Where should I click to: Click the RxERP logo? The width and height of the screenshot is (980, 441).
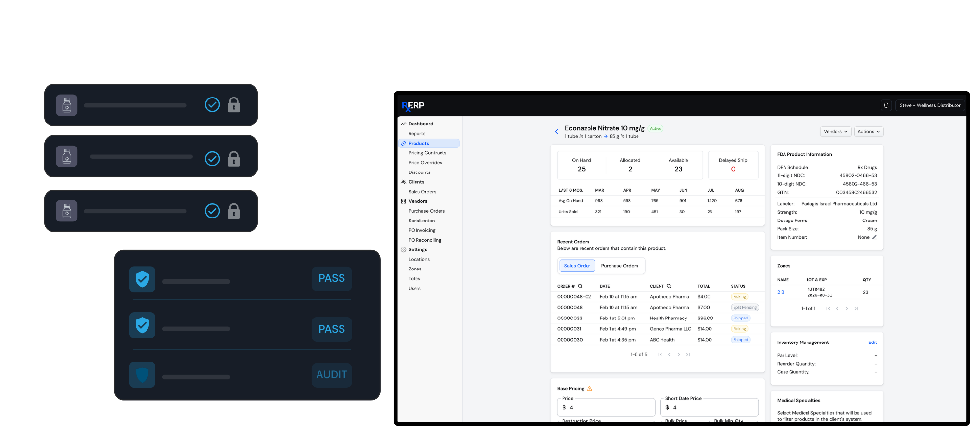click(413, 106)
